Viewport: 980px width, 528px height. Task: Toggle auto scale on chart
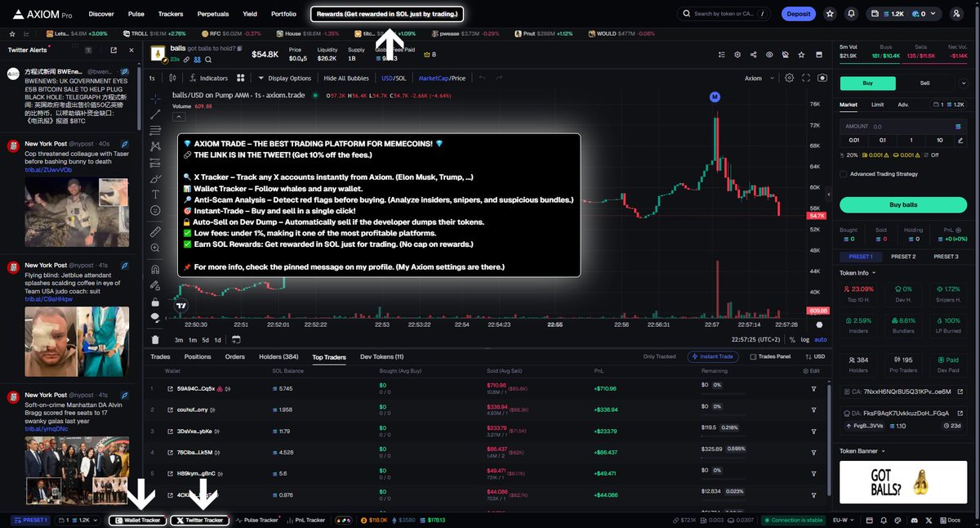821,339
